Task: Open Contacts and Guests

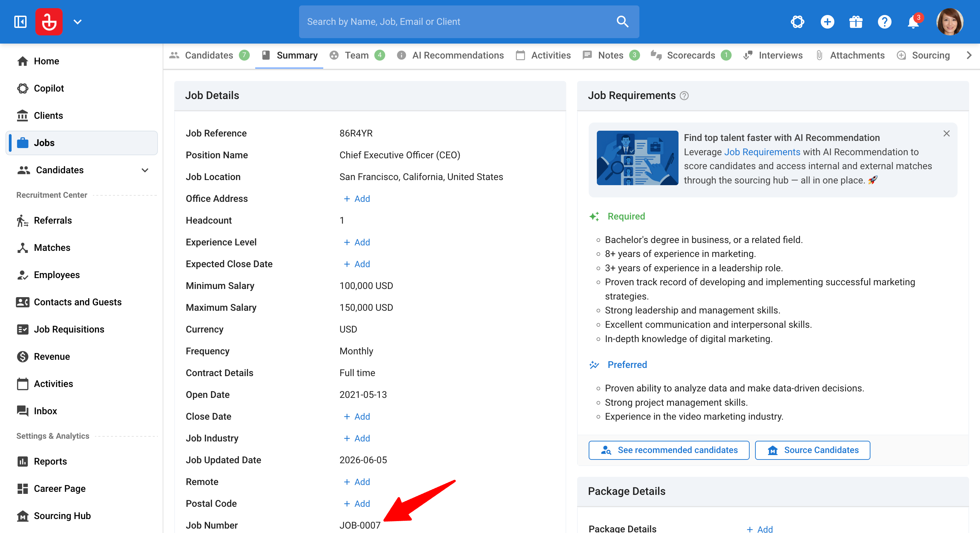Action: click(81, 302)
